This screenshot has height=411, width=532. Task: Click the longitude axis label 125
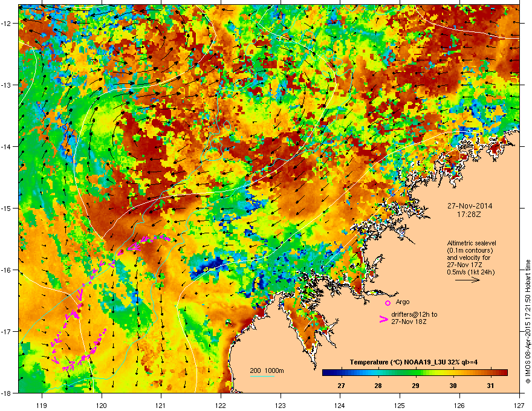(x=400, y=405)
